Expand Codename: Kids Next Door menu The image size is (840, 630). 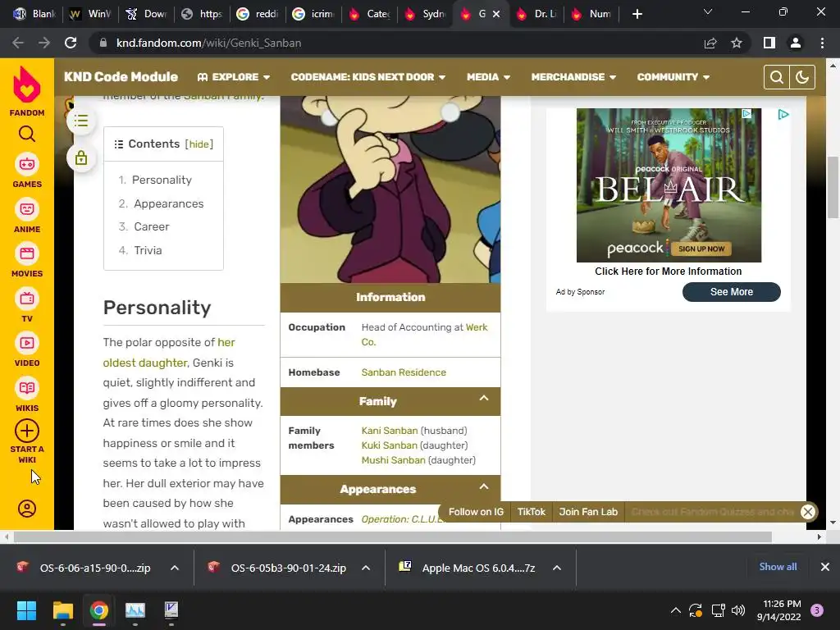pyautogui.click(x=368, y=77)
